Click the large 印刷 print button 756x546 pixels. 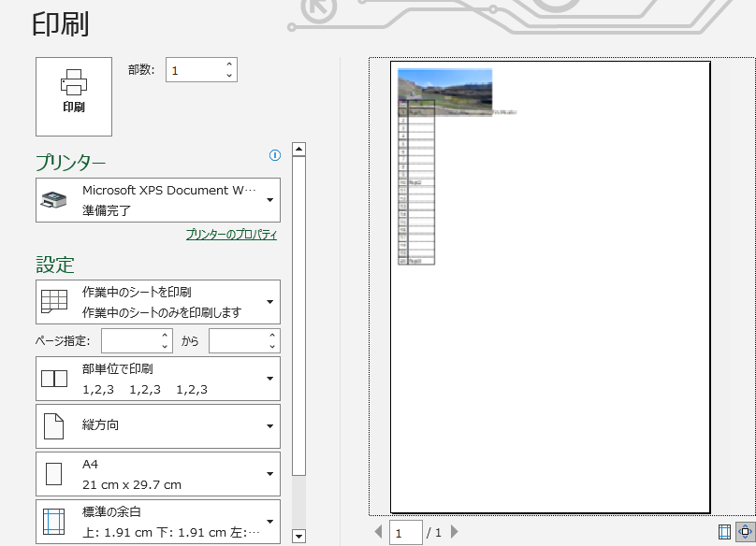pos(74,96)
